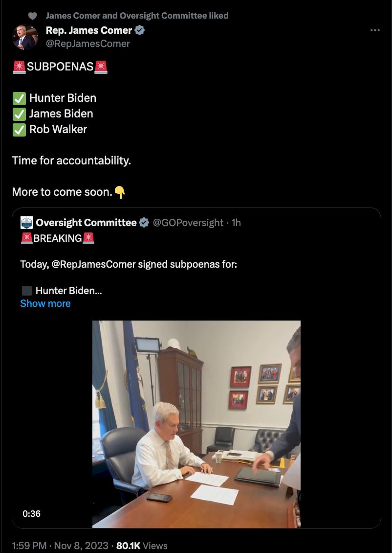Click the gray heart icon above the tweet

pos(33,16)
